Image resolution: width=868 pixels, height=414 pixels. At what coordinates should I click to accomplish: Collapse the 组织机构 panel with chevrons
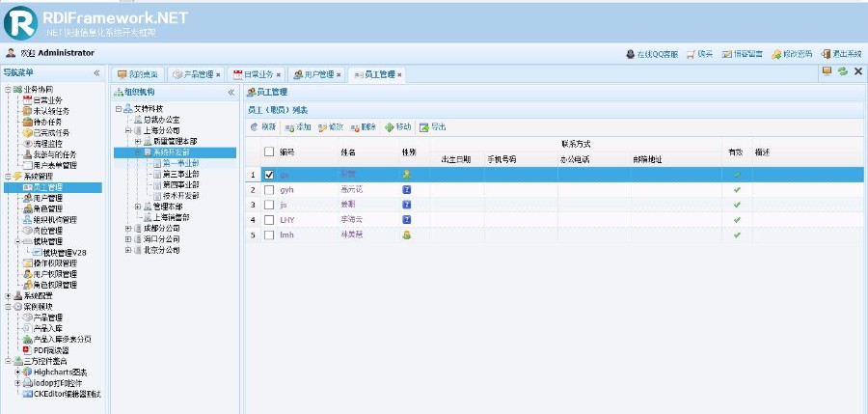click(x=231, y=93)
